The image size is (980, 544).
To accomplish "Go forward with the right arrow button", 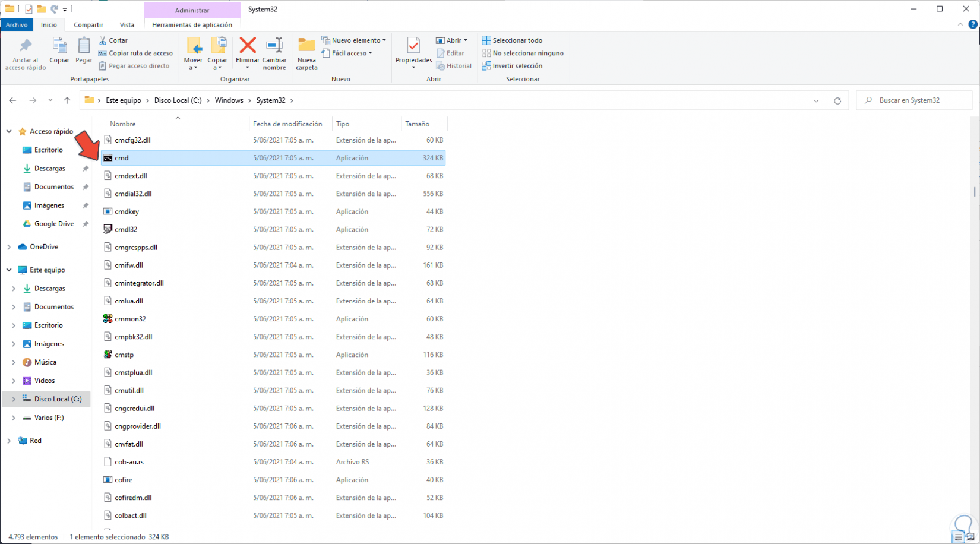I will pos(33,100).
